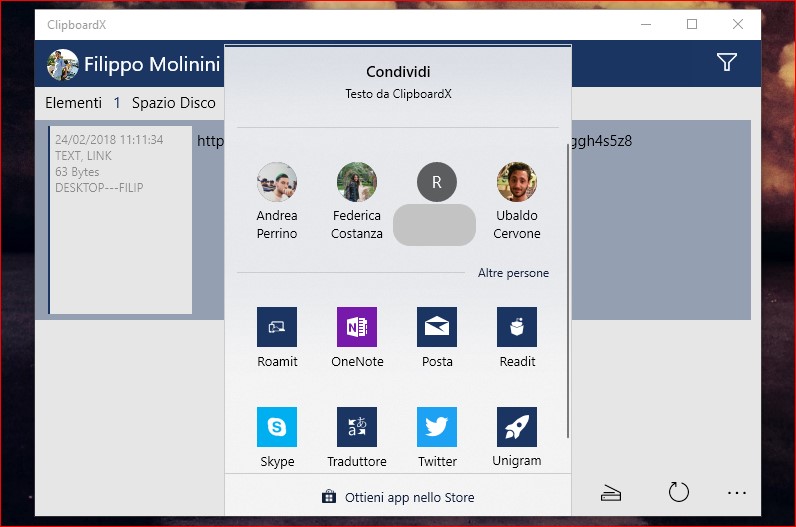Click the share panel vertical scrollbar
796x527 pixels.
[568, 290]
